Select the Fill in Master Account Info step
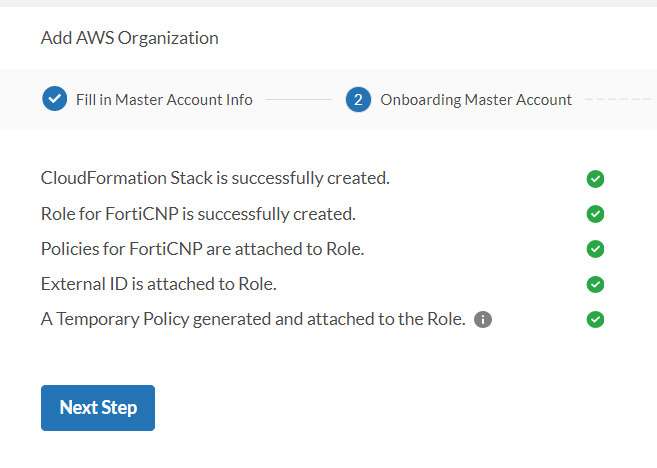This screenshot has height=468, width=657. (164, 100)
